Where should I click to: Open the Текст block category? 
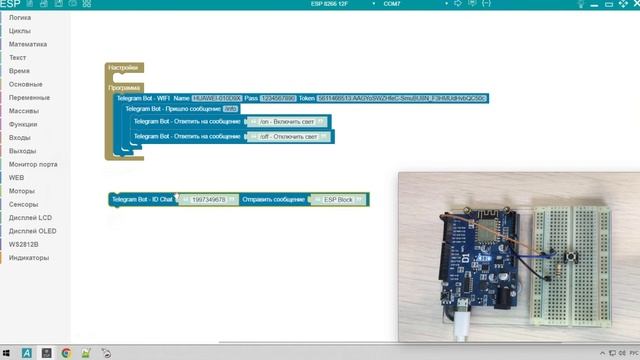click(18, 58)
